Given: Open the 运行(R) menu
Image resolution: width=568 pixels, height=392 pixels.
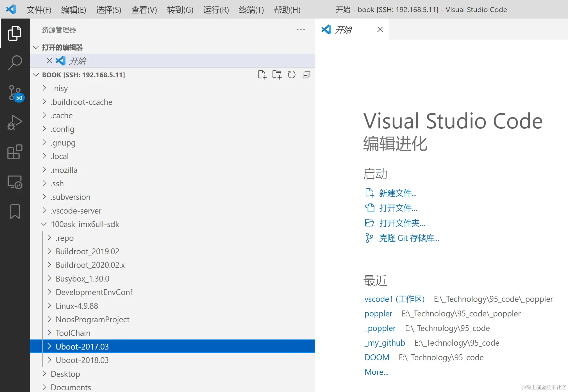Looking at the screenshot, I should [x=216, y=10].
